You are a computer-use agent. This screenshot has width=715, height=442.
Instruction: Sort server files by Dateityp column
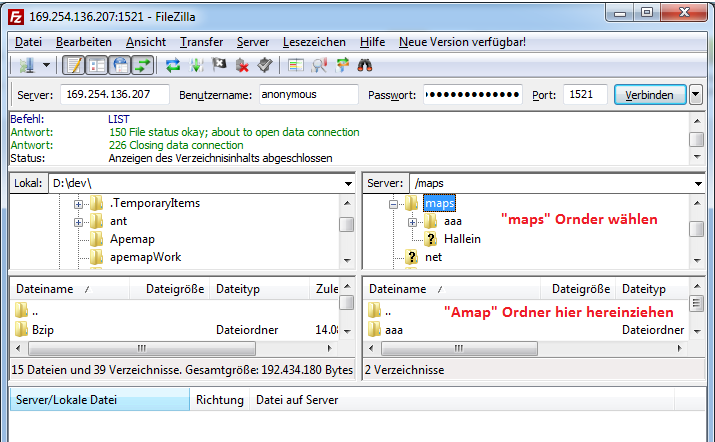tap(652, 289)
